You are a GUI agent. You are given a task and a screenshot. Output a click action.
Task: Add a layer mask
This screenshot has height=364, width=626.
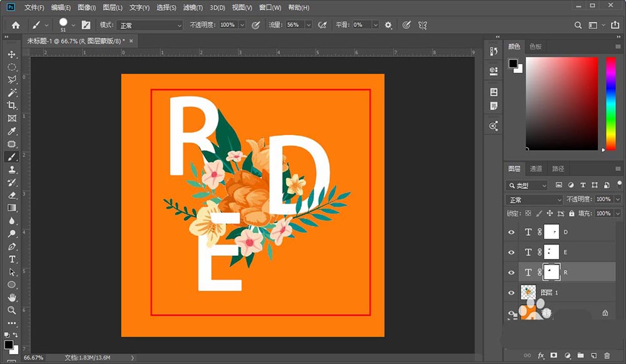pos(554,355)
